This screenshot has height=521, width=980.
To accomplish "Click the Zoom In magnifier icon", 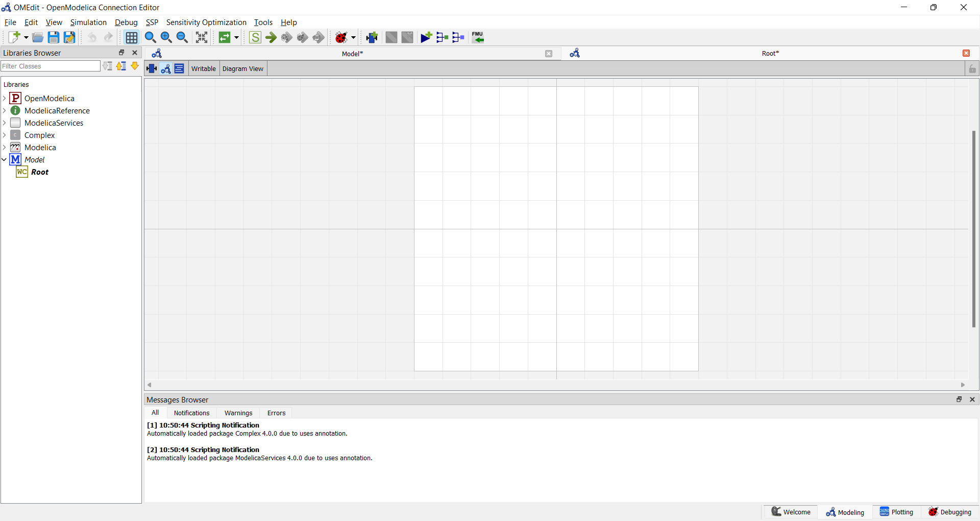I will tap(166, 37).
